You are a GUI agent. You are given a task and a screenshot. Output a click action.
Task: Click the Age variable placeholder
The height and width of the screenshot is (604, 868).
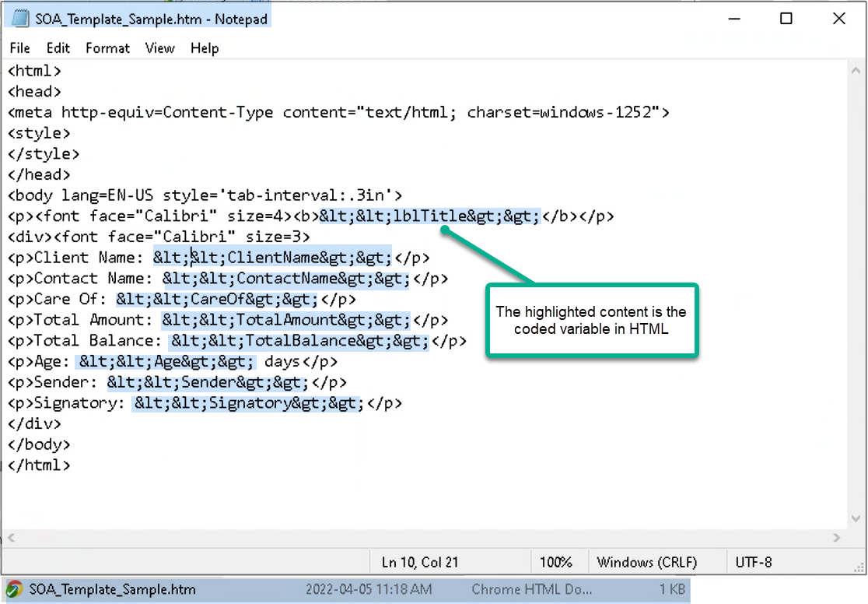[x=166, y=362]
